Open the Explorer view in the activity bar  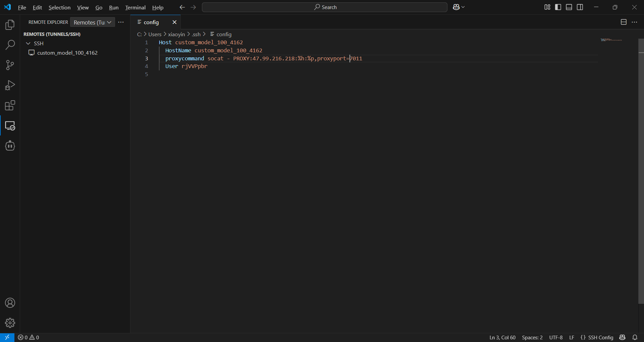click(x=10, y=25)
